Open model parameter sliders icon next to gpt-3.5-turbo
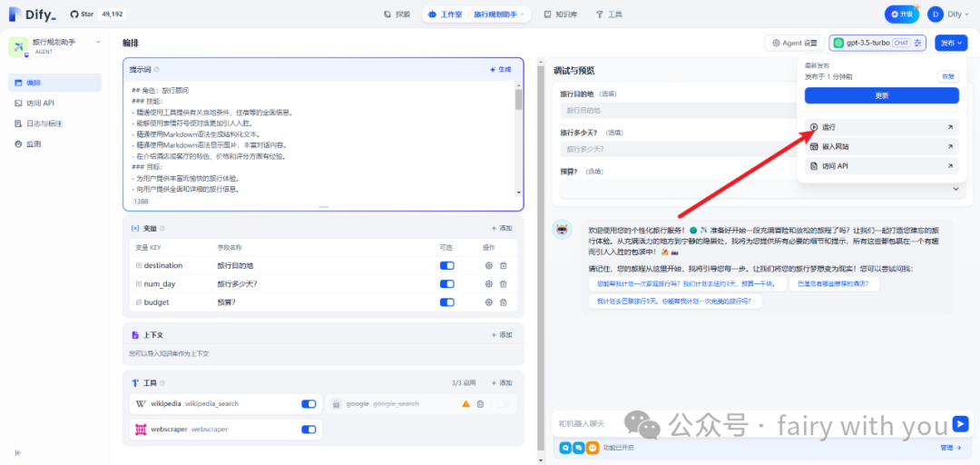Screen dimensions: 980x465 [918, 43]
